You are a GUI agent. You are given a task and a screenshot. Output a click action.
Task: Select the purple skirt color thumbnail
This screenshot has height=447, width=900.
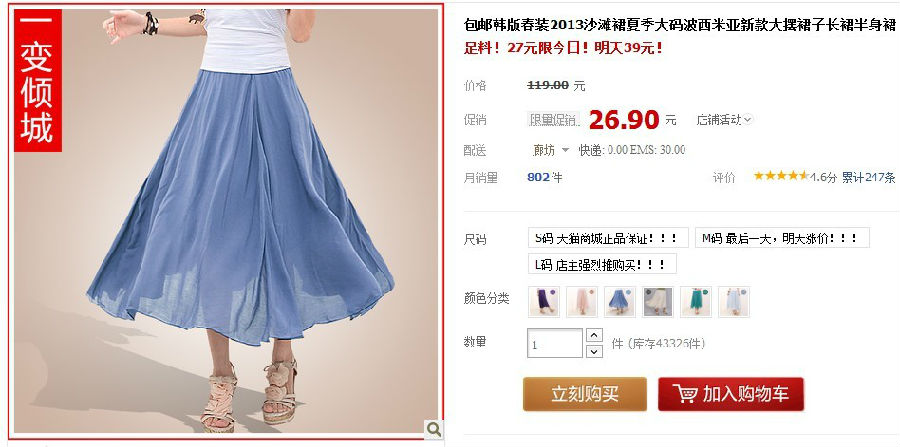544,302
